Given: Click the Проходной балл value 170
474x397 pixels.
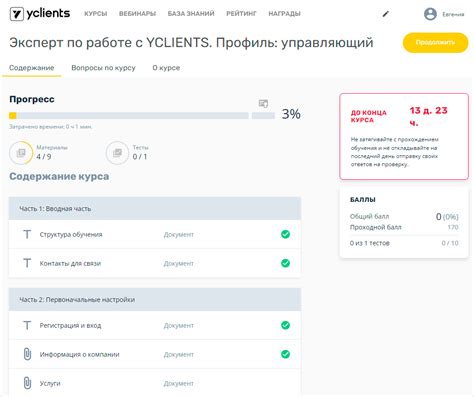Looking at the screenshot, I should pos(453,227).
